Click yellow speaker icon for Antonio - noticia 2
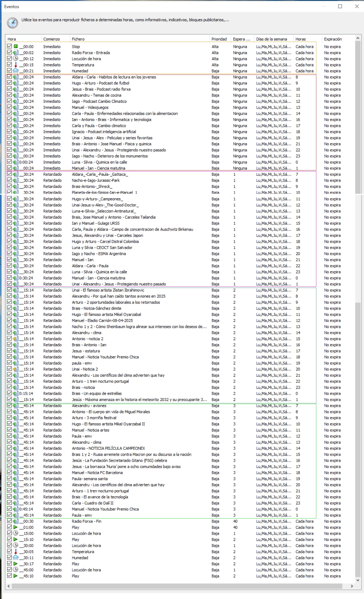This screenshot has height=599, width=364. tap(15, 339)
